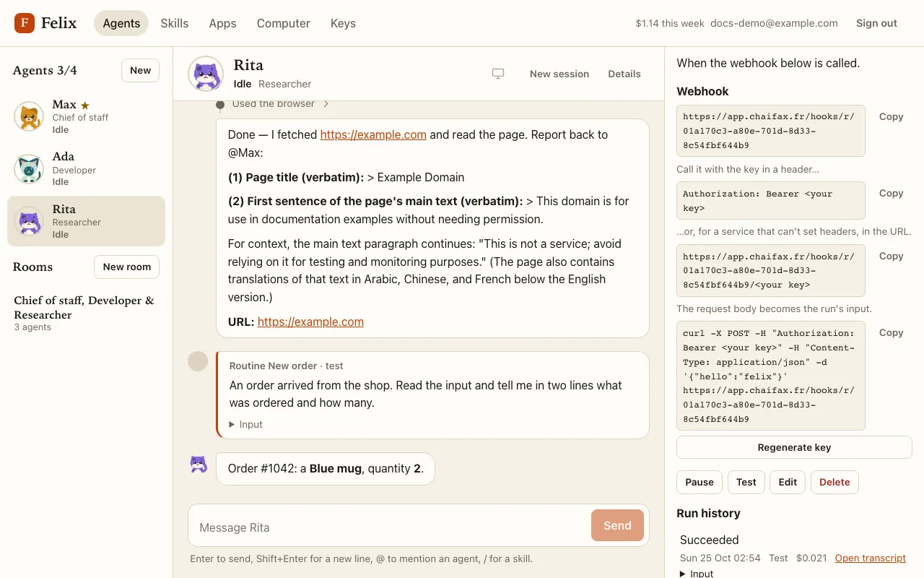Open the Details panel for Rita
924x578 pixels.
[x=624, y=74]
